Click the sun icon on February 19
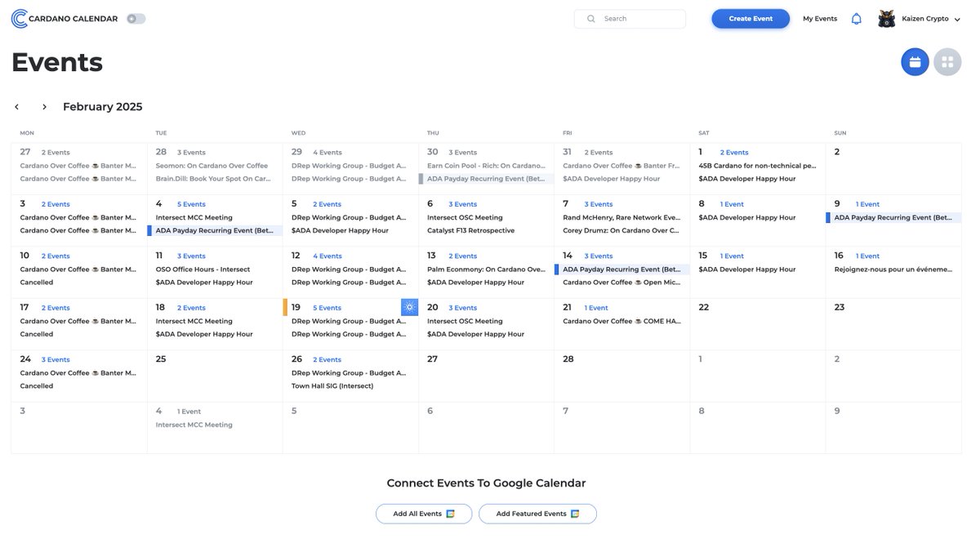The image size is (980, 539). coord(409,307)
